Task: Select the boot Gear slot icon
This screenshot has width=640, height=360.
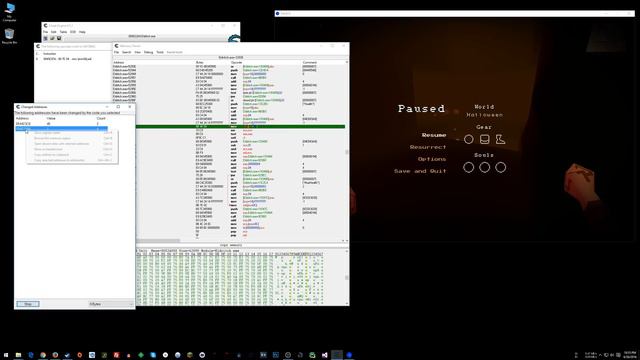Action: tap(500, 140)
